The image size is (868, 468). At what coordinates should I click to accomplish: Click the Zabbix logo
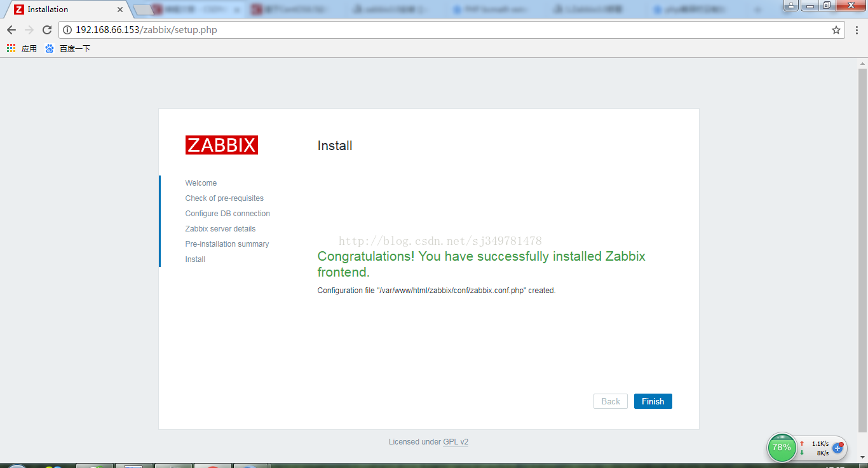222,145
